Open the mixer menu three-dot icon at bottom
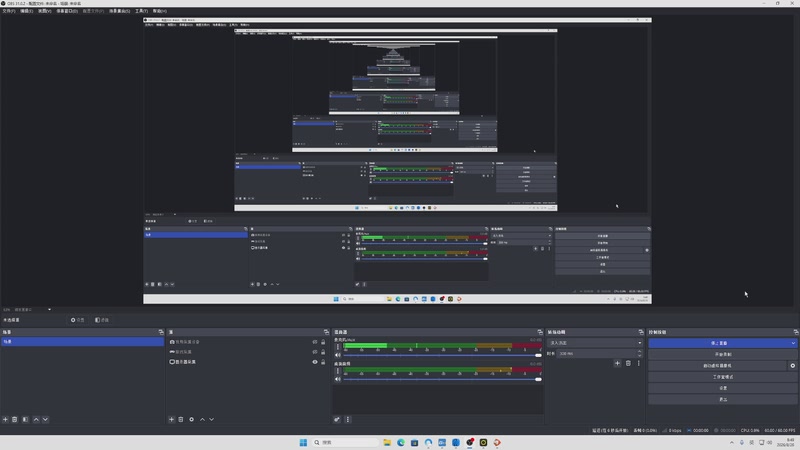Image resolution: width=800 pixels, height=450 pixels. coord(348,419)
